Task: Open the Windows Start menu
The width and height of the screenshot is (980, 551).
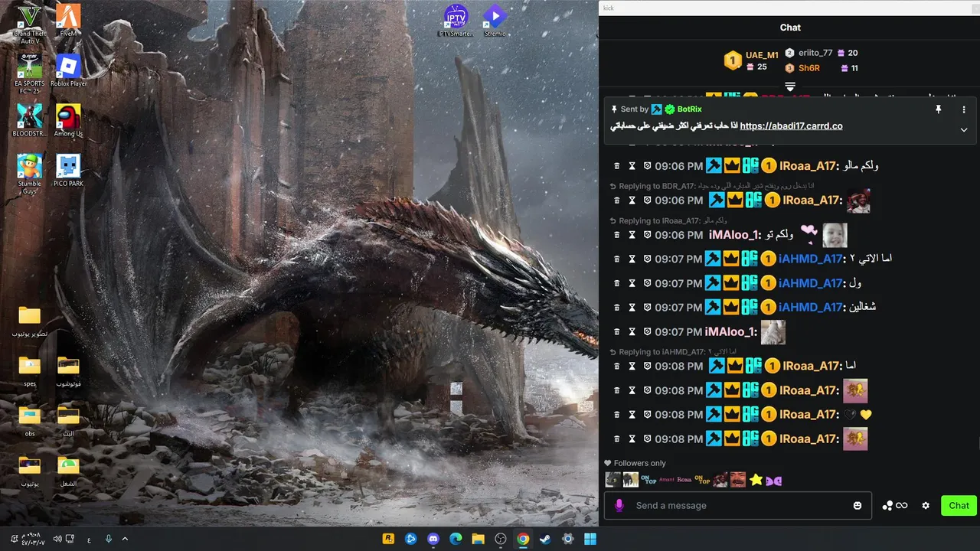Action: 590,539
